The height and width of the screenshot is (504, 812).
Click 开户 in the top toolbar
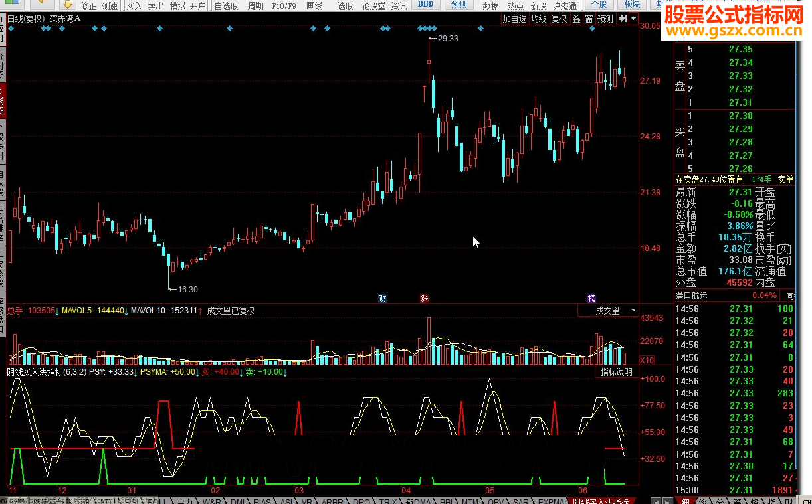point(198,6)
